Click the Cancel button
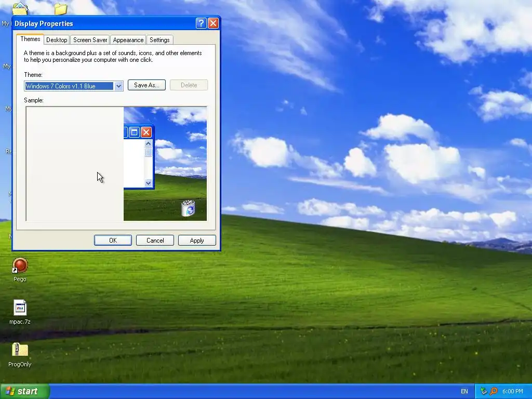Screen dimensions: 532x399 (x=155, y=240)
